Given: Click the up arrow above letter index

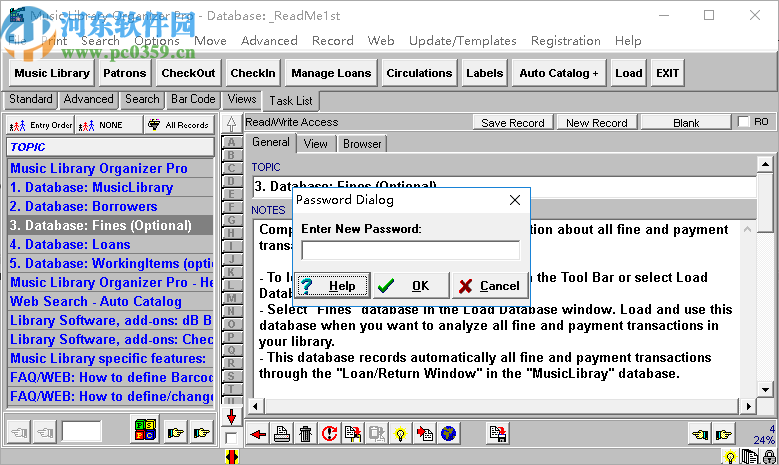Looking at the screenshot, I should (231, 124).
